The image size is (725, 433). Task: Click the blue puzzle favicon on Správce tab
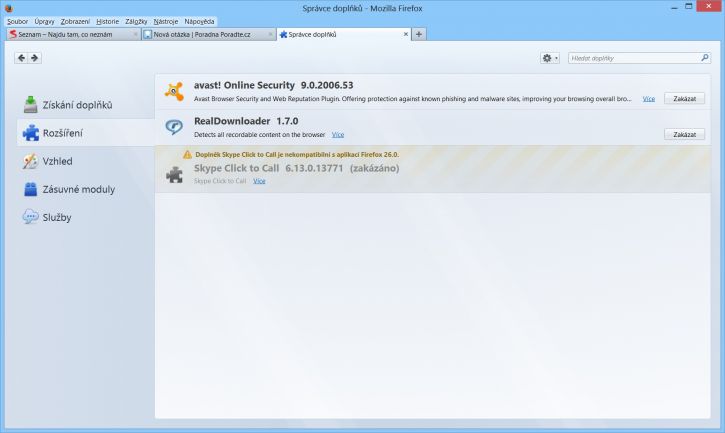(283, 34)
